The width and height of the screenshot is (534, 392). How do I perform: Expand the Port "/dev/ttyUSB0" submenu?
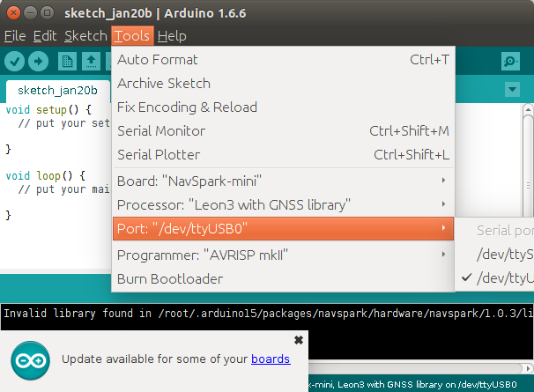click(x=283, y=228)
